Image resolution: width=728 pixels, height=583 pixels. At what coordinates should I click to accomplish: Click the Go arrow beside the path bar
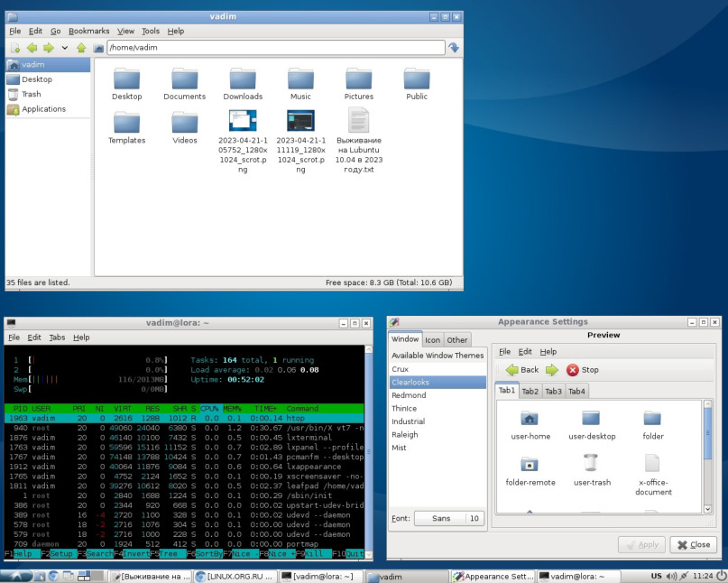454,48
